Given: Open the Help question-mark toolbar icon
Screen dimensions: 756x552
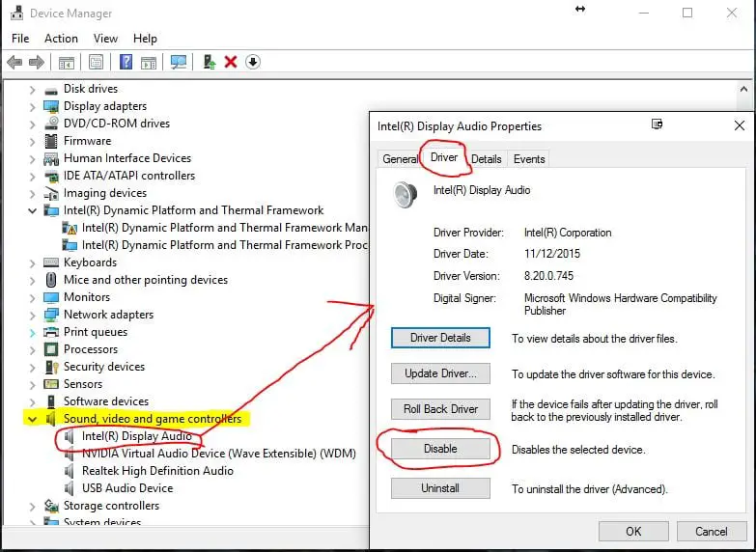Looking at the screenshot, I should pos(126,62).
